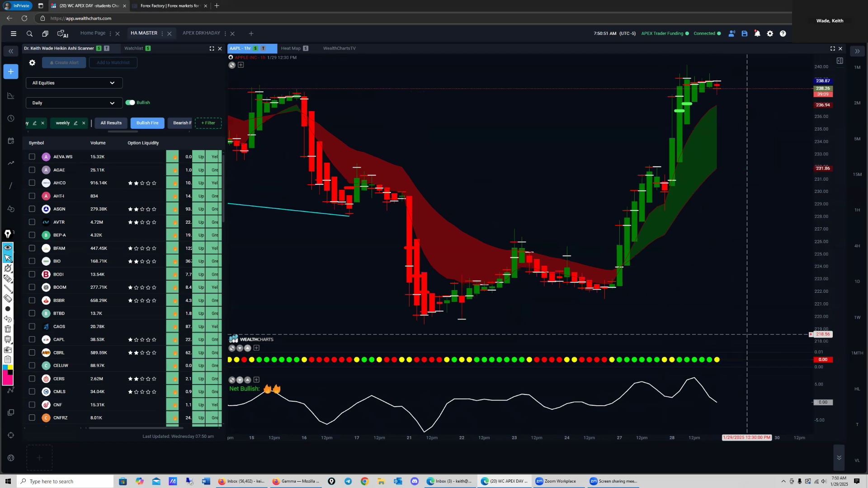
Task: Click the Create Alert button
Action: click(64, 63)
